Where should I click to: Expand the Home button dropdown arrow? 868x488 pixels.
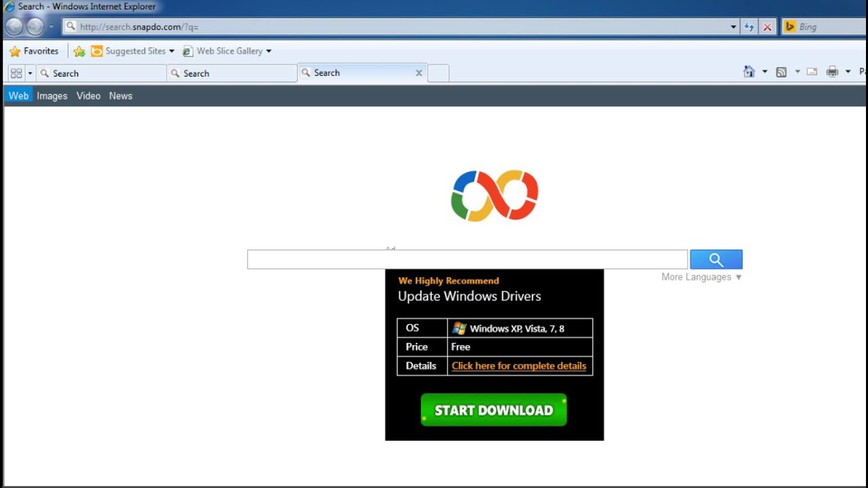(765, 72)
